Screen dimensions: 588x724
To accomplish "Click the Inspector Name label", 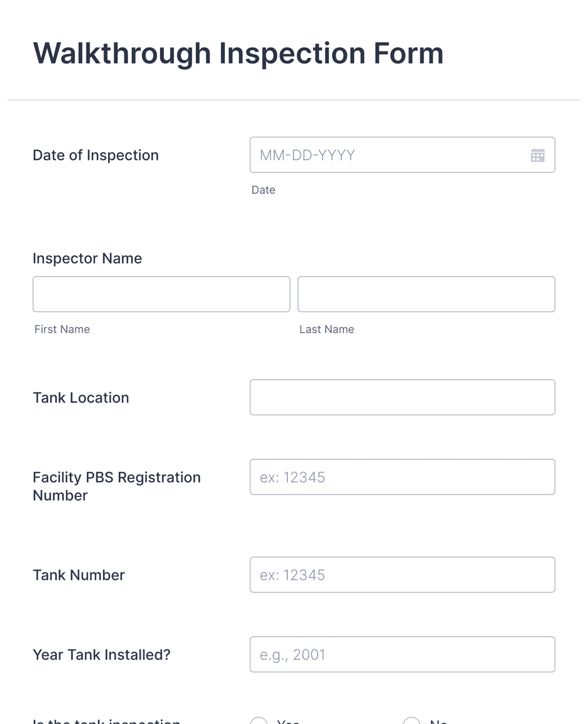I will [x=87, y=258].
